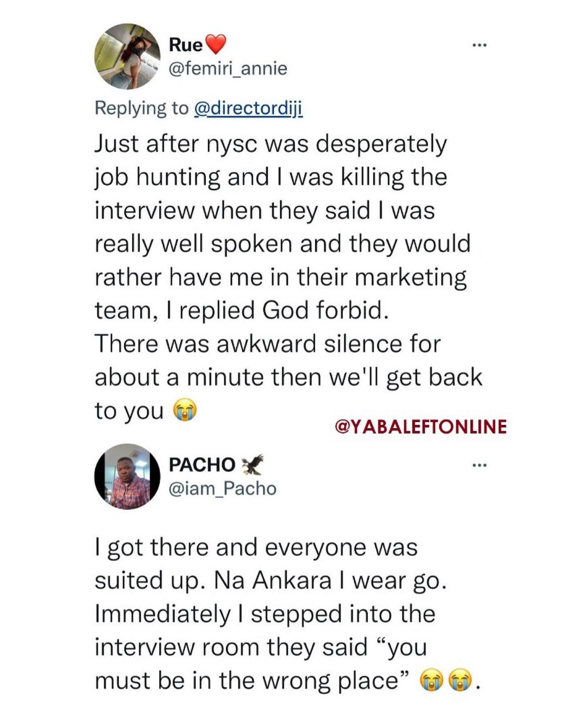The width and height of the screenshot is (583, 728).
Task: Click first crying emoji after 'wrong place'
Action: point(431,681)
